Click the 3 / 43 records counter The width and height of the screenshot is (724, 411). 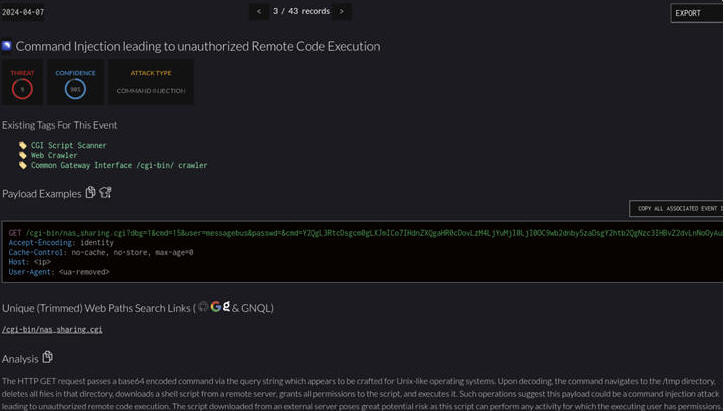pos(302,11)
